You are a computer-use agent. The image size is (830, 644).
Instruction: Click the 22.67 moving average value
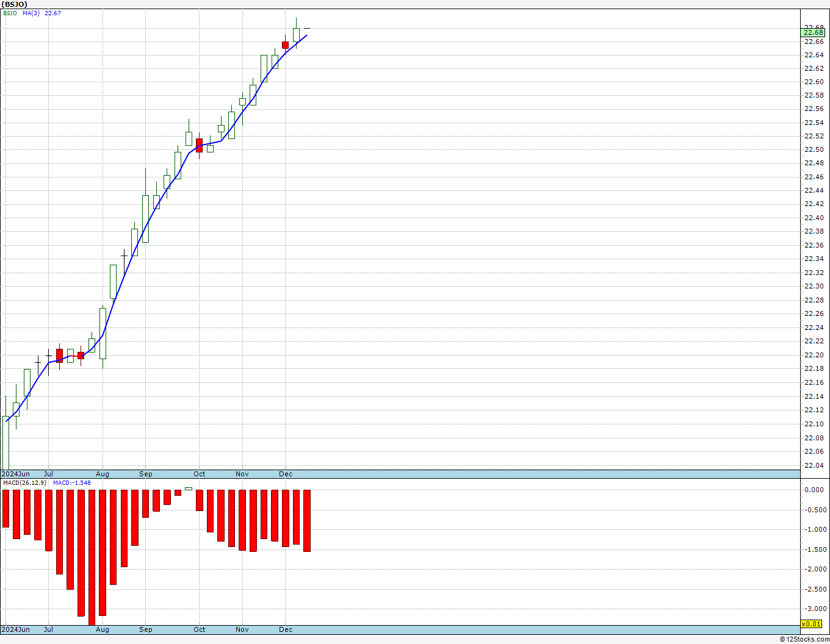[x=52, y=13]
